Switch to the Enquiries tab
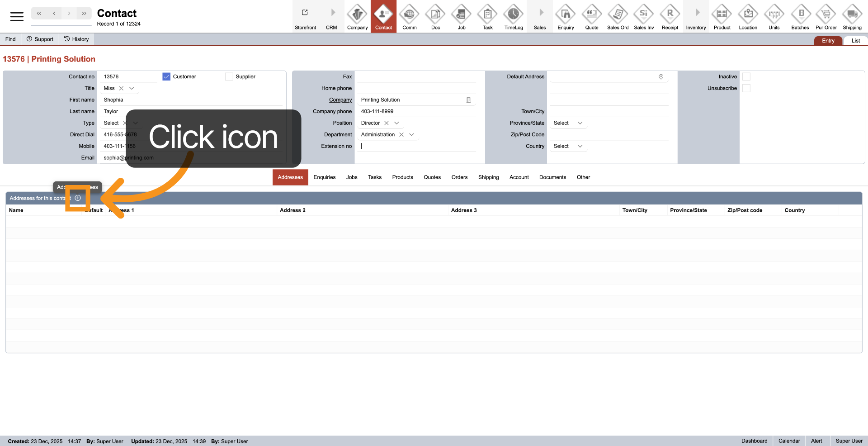 coord(324,177)
